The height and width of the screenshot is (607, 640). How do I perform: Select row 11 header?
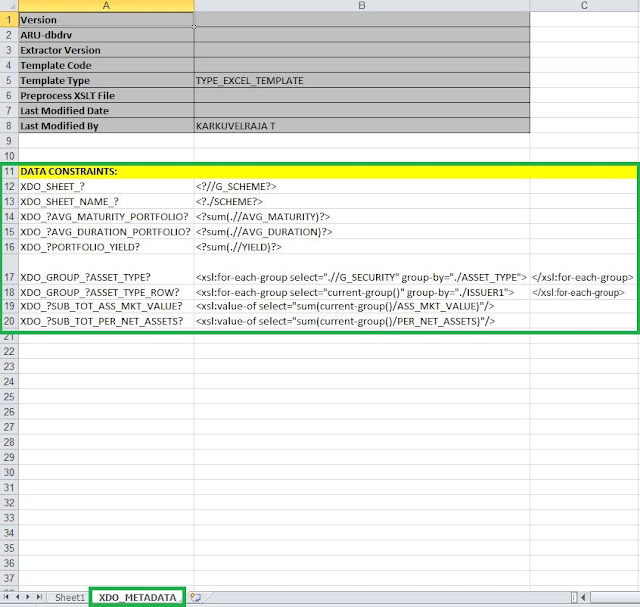coord(9,171)
